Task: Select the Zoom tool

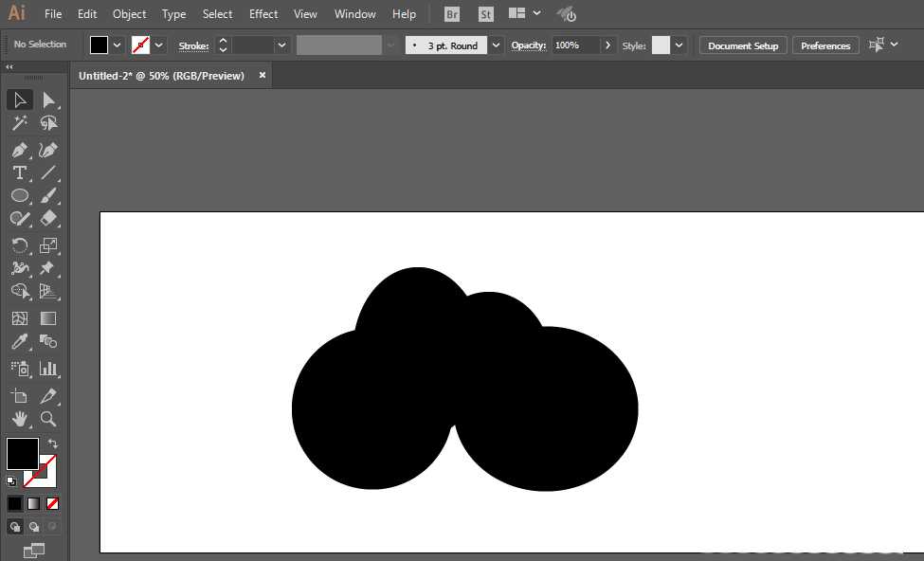Action: click(x=48, y=418)
